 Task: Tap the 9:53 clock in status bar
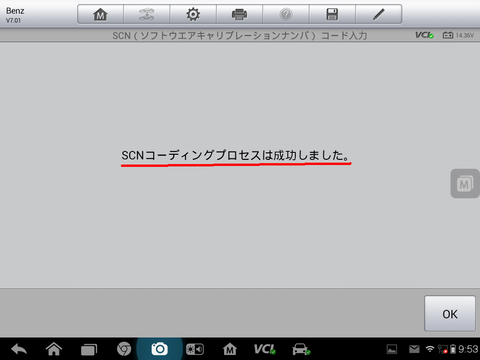pos(468,349)
